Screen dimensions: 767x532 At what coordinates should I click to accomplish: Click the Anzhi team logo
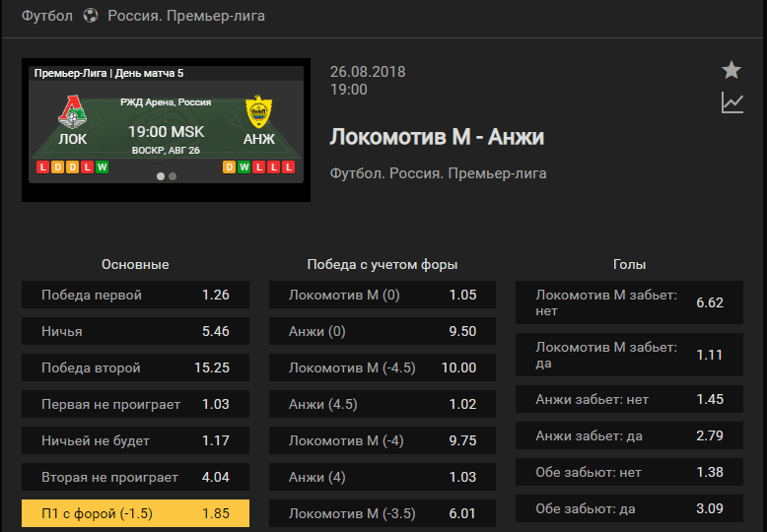point(258,112)
